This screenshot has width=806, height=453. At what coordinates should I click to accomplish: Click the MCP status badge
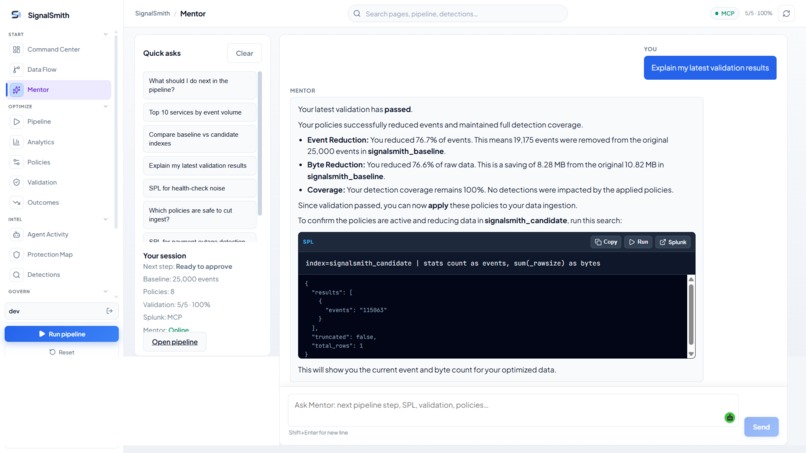click(725, 13)
